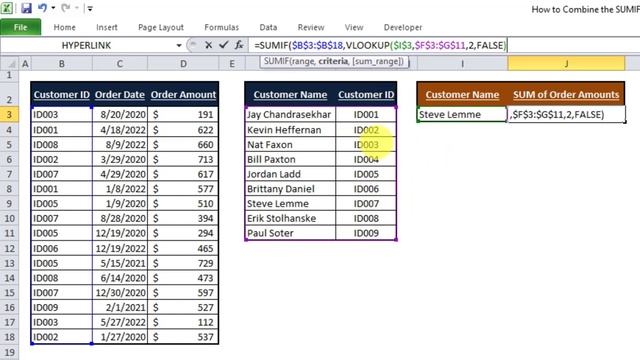Switch to the Home ribbon tab
Screen dimensions: 640x360
(x=64, y=27)
